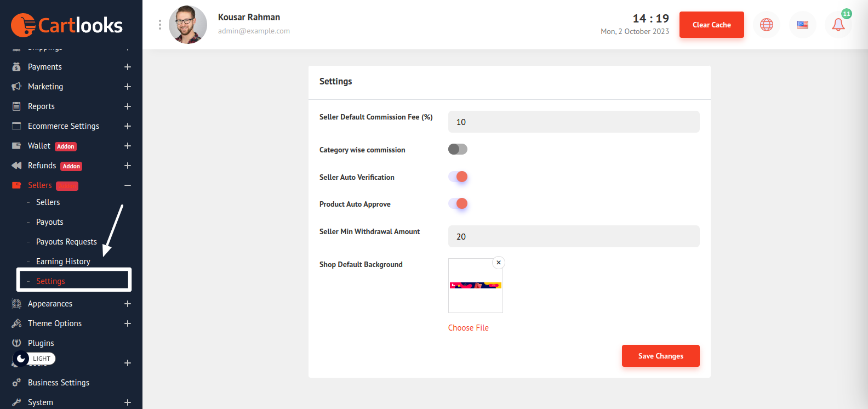Screen dimensions: 868x409
Task: Open the globe website icon
Action: pos(766,25)
